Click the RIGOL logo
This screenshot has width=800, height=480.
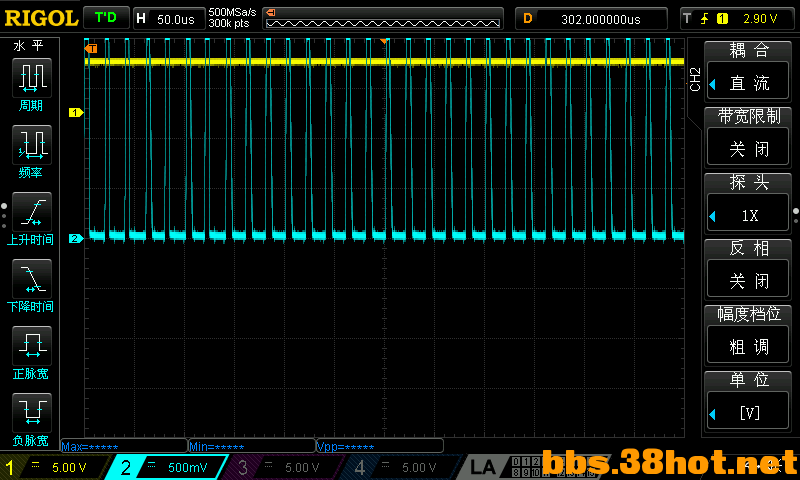[41, 18]
